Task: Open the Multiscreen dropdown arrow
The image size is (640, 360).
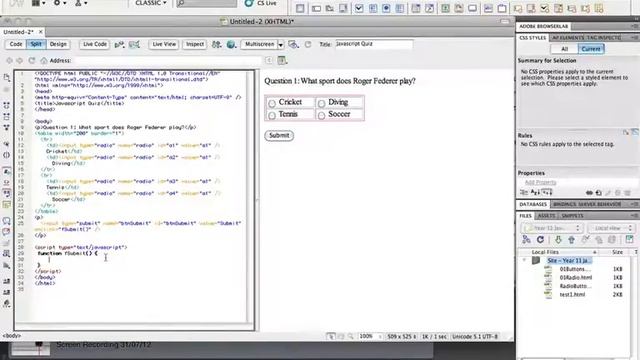Action: [281, 44]
